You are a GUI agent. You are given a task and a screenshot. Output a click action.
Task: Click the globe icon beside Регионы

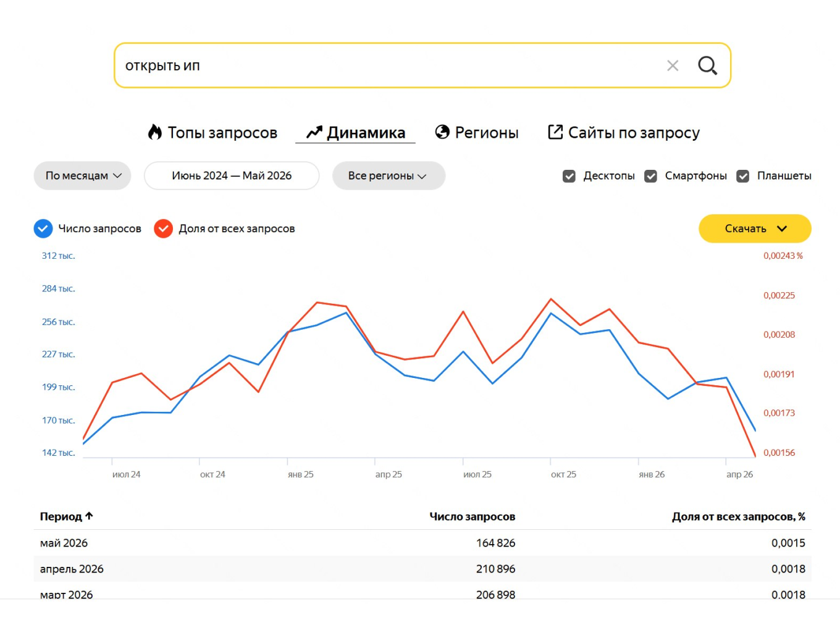tap(442, 132)
